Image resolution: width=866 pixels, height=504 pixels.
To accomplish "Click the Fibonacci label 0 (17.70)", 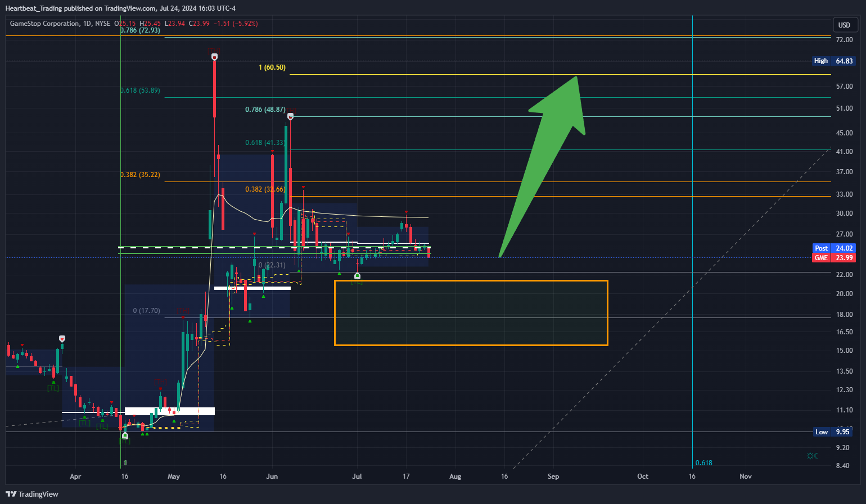I will (x=147, y=311).
